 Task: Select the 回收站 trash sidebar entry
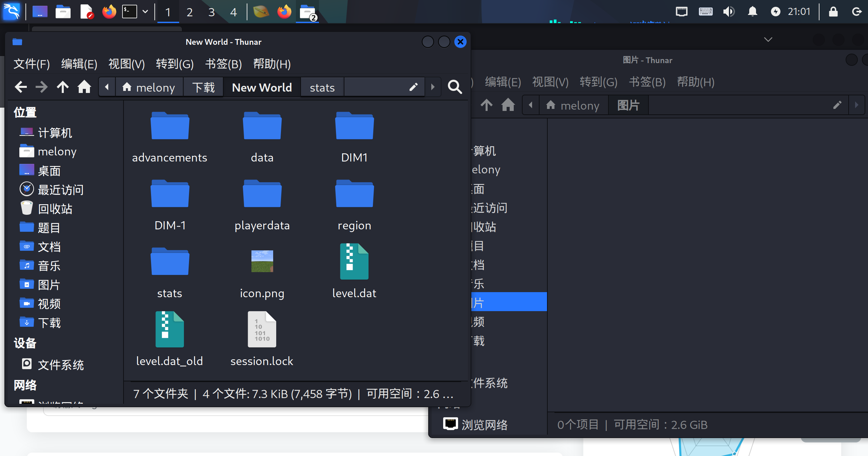[55, 209]
